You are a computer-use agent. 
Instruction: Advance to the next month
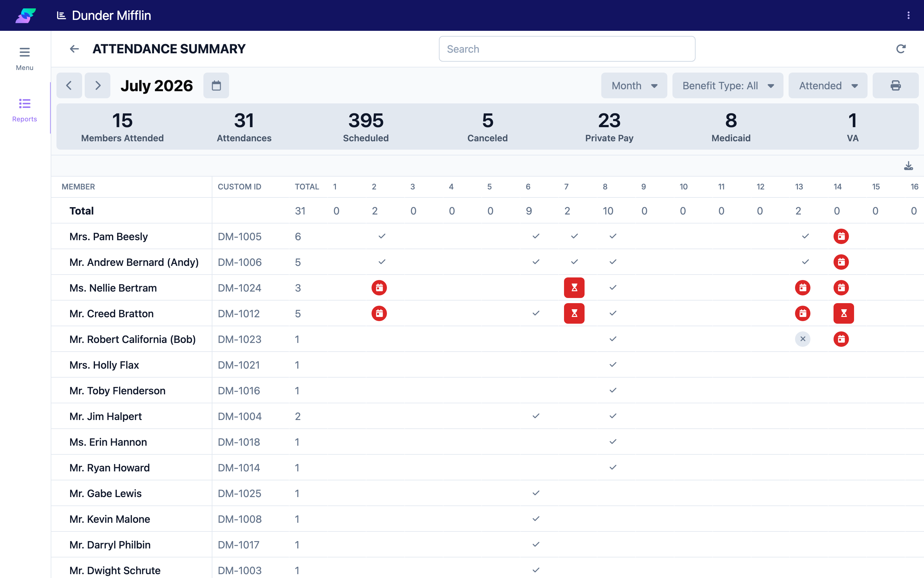click(x=97, y=85)
